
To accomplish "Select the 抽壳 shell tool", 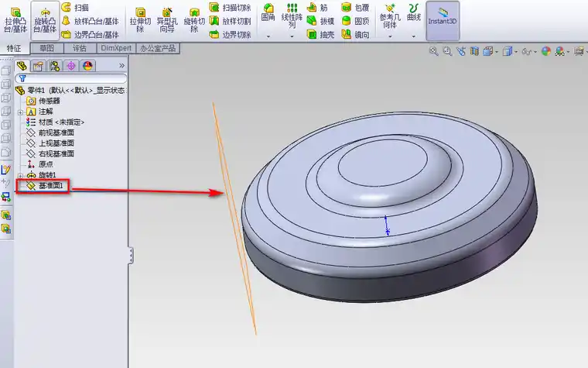I will 320,35.
